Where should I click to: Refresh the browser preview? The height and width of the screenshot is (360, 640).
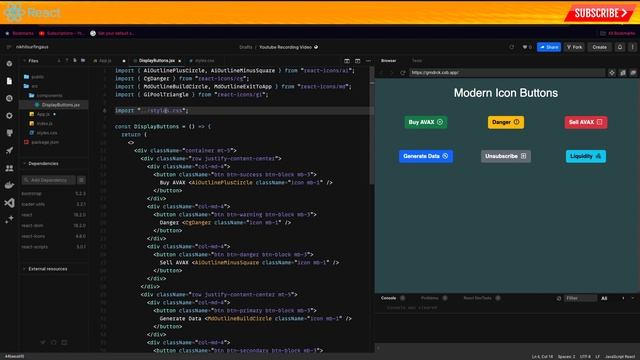pyautogui.click(x=402, y=73)
